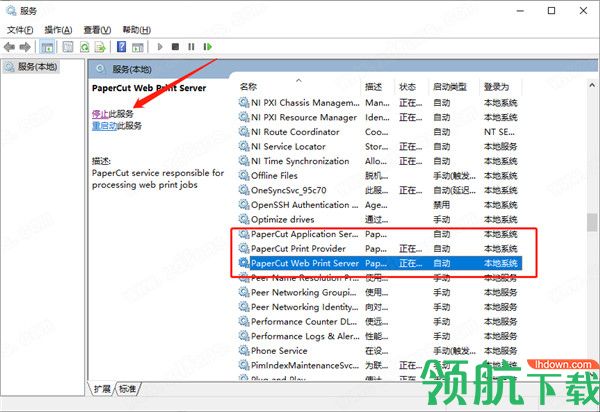Toggle the show/hide action pane icon
The image size is (600, 412).
(137, 47)
